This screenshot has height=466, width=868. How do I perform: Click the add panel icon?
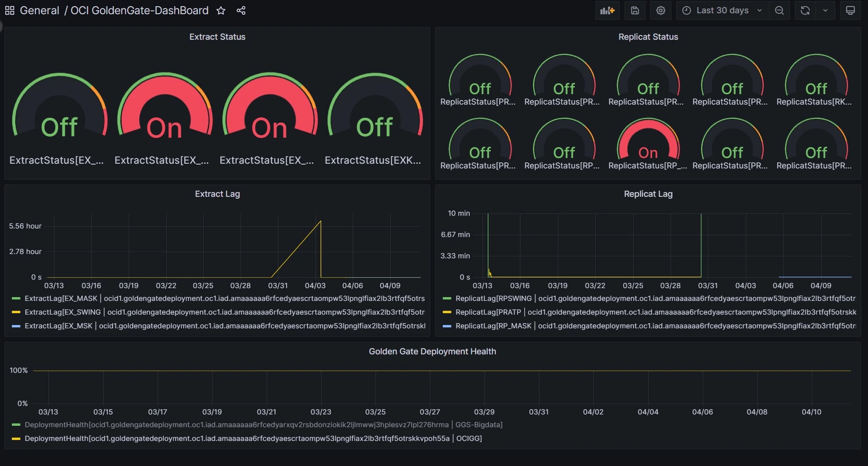[x=608, y=10]
